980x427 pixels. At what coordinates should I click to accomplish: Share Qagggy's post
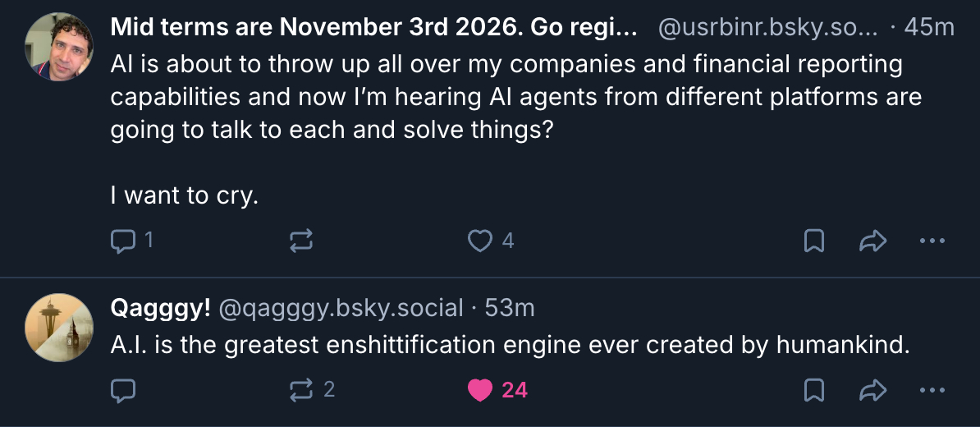872,390
